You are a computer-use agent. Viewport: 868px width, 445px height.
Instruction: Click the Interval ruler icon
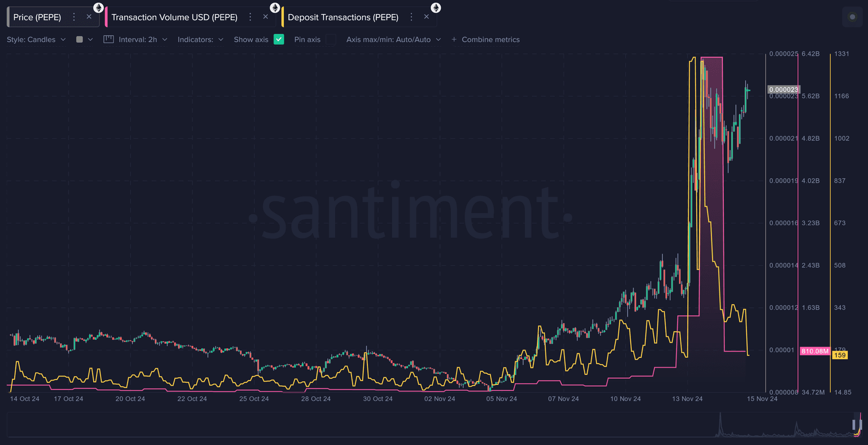coord(108,40)
